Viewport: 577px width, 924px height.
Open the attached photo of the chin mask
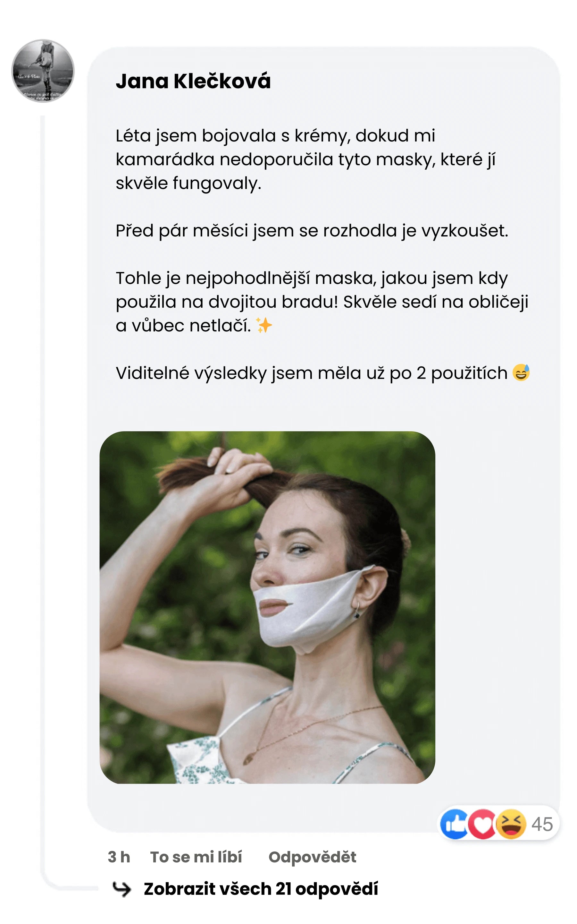267,607
